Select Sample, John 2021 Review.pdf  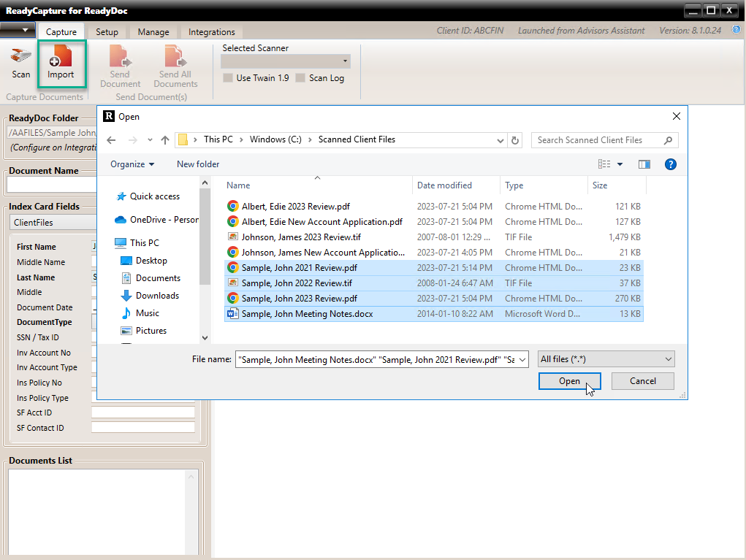(434, 268)
